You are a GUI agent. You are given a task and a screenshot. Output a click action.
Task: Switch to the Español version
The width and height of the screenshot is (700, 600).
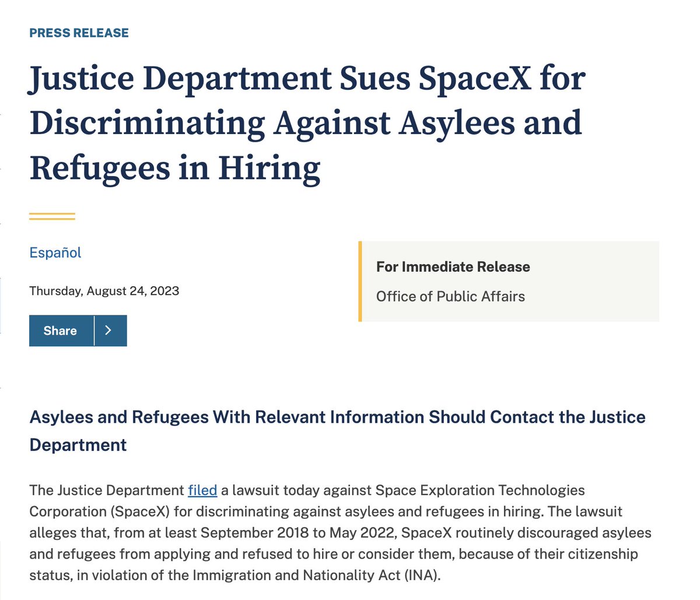click(55, 252)
